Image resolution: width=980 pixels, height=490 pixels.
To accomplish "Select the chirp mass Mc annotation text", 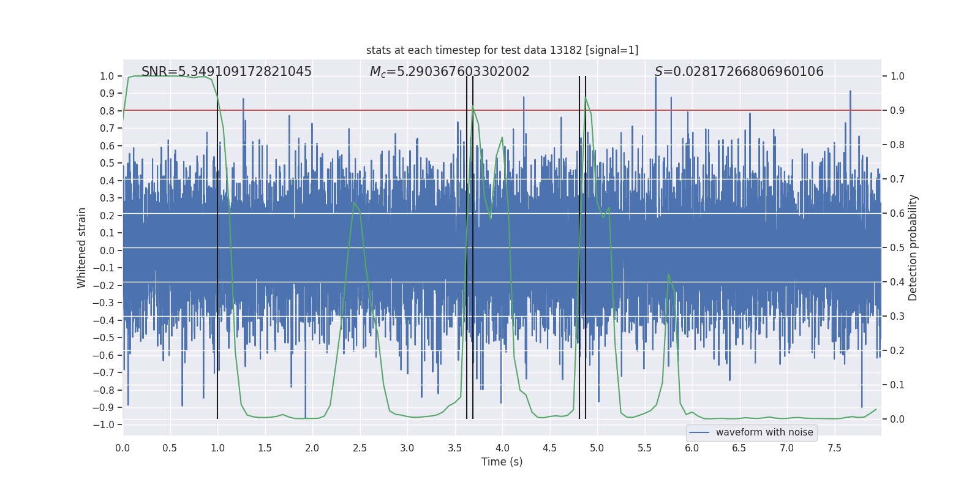I will [450, 72].
